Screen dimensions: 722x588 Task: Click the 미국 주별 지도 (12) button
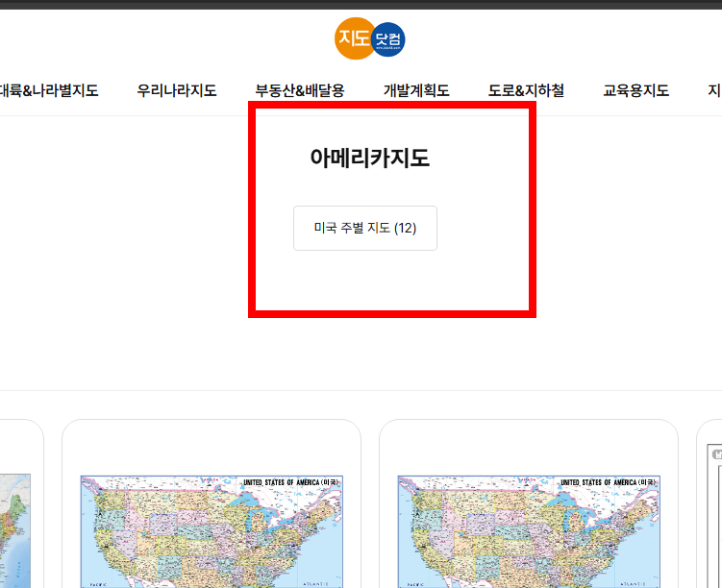[365, 229]
